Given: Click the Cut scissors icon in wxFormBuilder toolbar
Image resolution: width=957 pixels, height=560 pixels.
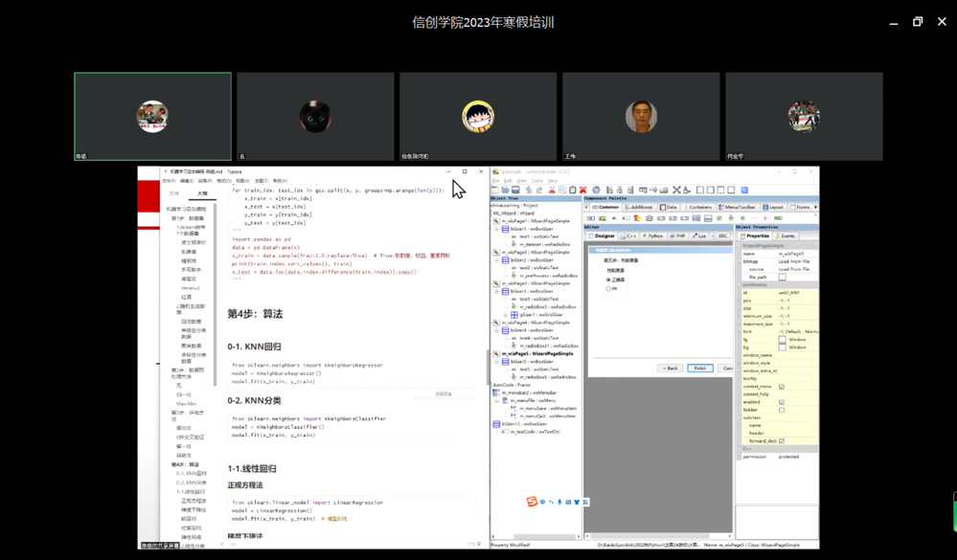Looking at the screenshot, I should (x=552, y=190).
